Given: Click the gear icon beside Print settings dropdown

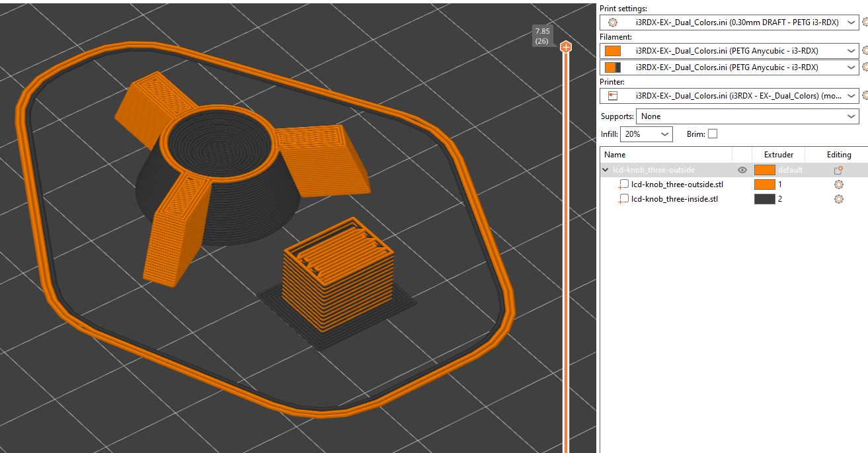Looking at the screenshot, I should [865, 22].
